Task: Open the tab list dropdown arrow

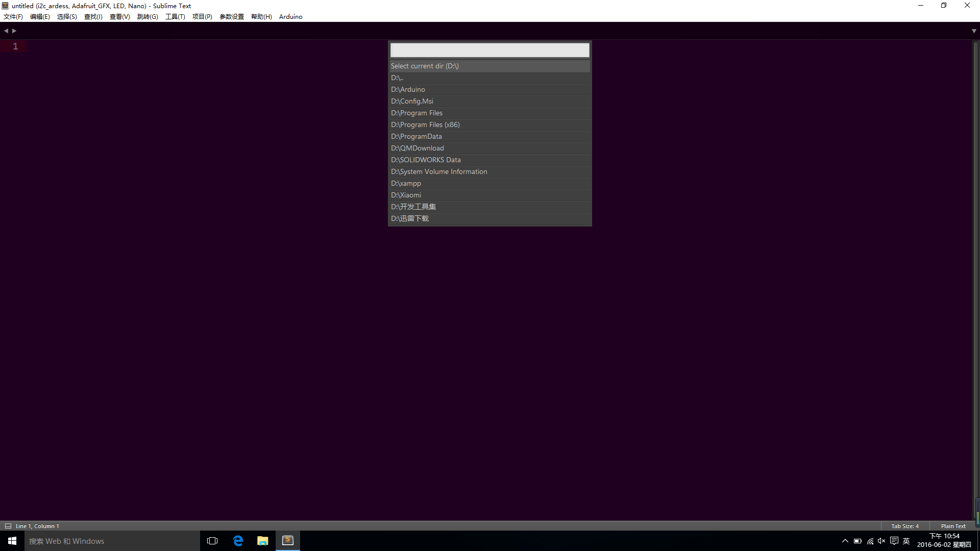Action: (x=974, y=31)
